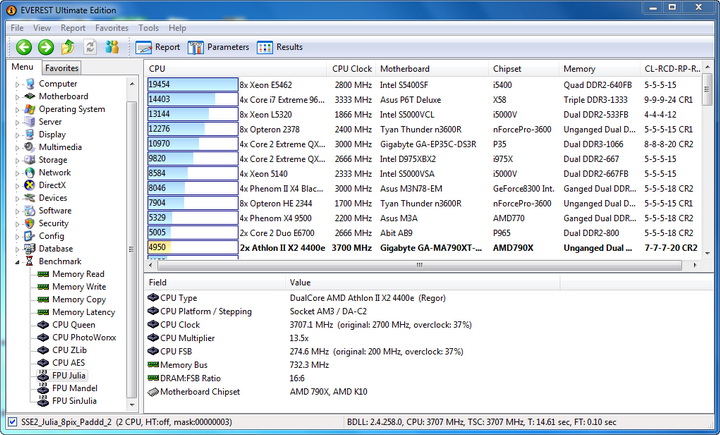Select the Storage drive icon
720x435 pixels.
click(30, 160)
